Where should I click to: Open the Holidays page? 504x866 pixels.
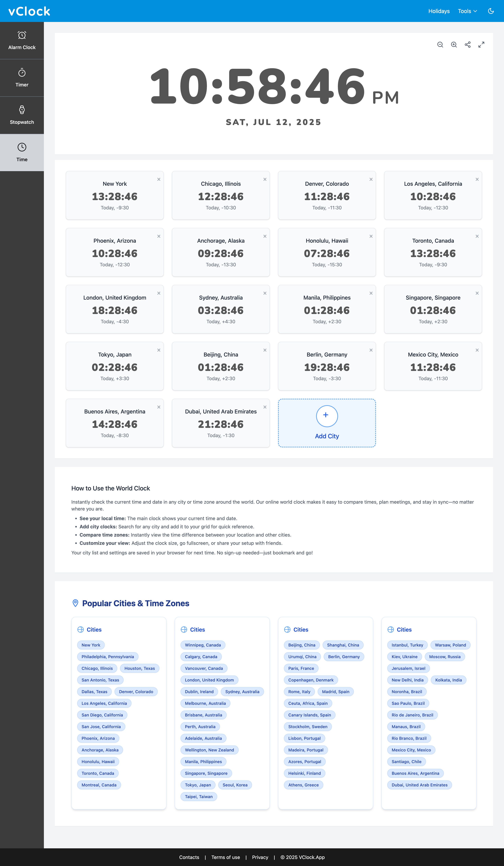[439, 11]
